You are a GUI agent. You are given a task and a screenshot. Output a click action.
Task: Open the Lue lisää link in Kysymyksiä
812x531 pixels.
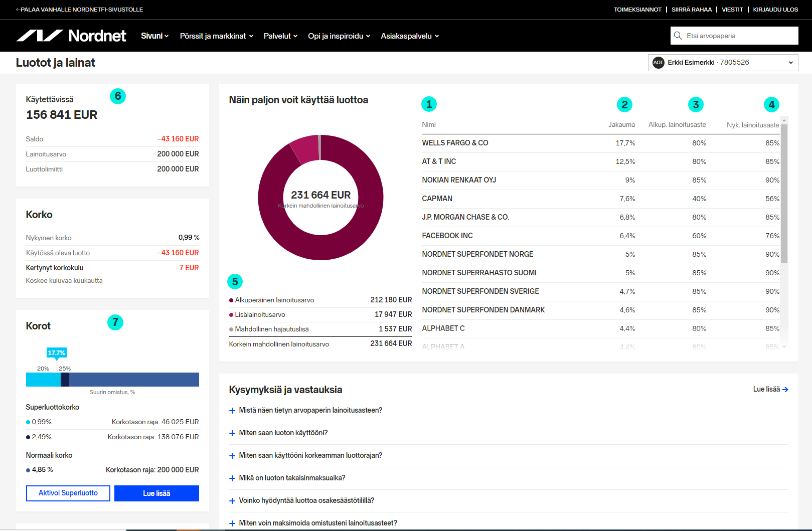pyautogui.click(x=770, y=389)
